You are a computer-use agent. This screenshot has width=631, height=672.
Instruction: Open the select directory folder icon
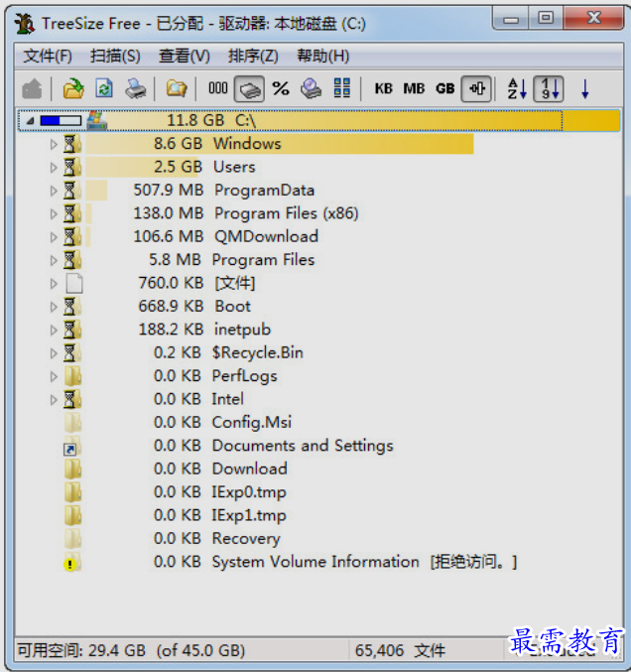(73, 89)
